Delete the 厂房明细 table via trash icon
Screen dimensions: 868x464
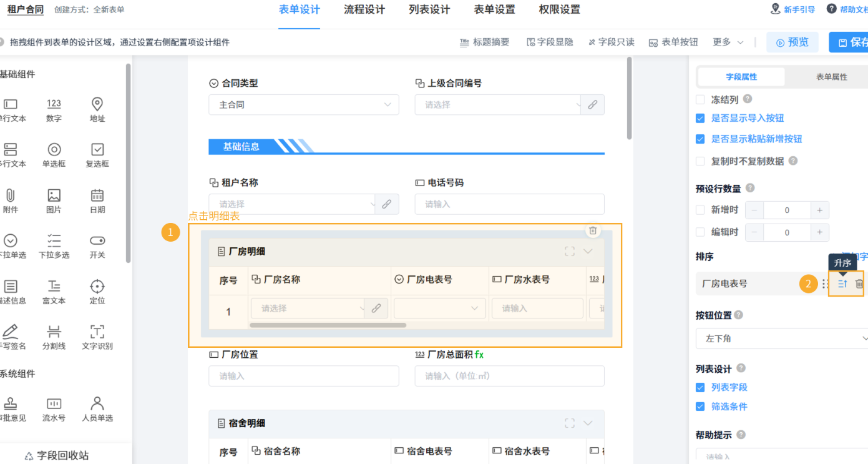(593, 230)
